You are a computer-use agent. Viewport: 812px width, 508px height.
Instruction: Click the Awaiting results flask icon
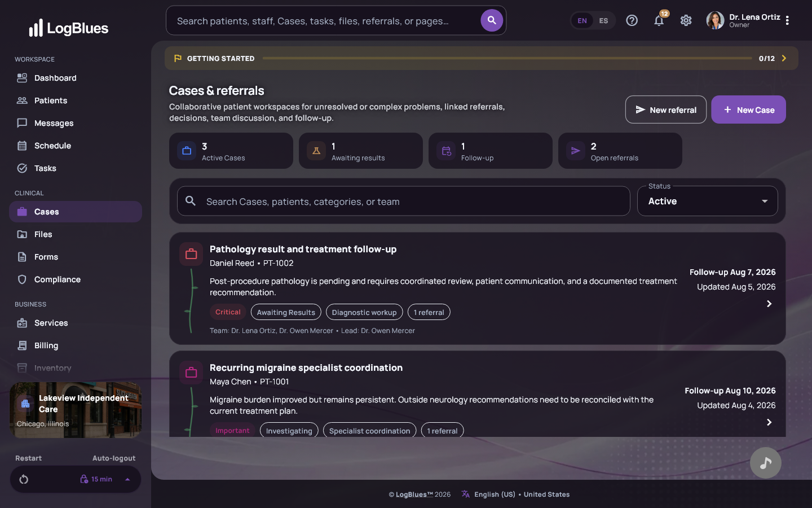coord(316,151)
